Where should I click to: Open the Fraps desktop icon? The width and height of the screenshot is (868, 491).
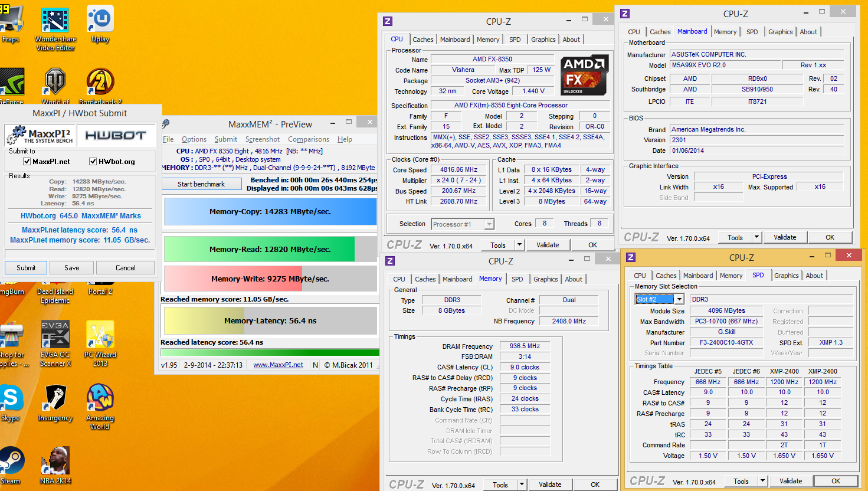pyautogui.click(x=11, y=24)
